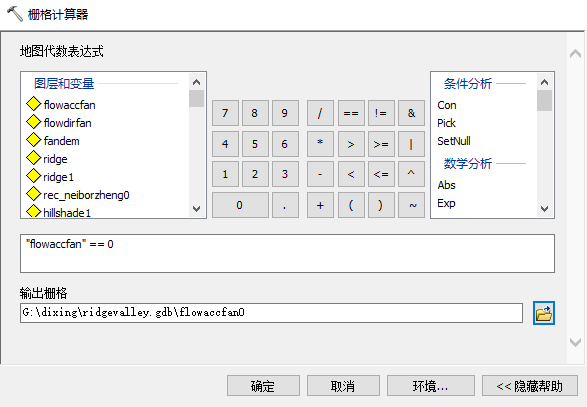The width and height of the screenshot is (587, 407).
Task: Insert the != not-equal operator
Action: point(381,113)
